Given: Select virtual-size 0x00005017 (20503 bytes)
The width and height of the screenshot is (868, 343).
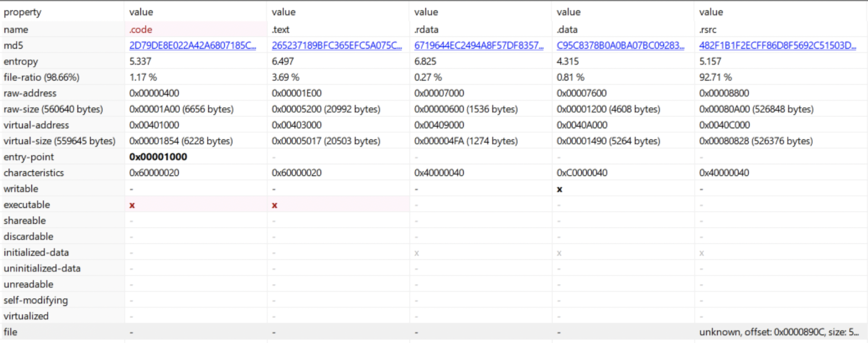Looking at the screenshot, I should 326,141.
